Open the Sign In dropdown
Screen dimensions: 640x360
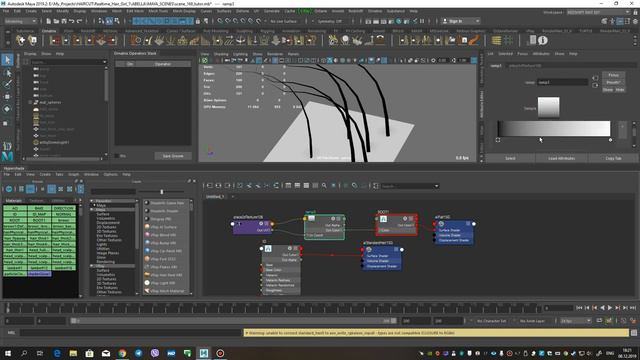tap(461, 21)
